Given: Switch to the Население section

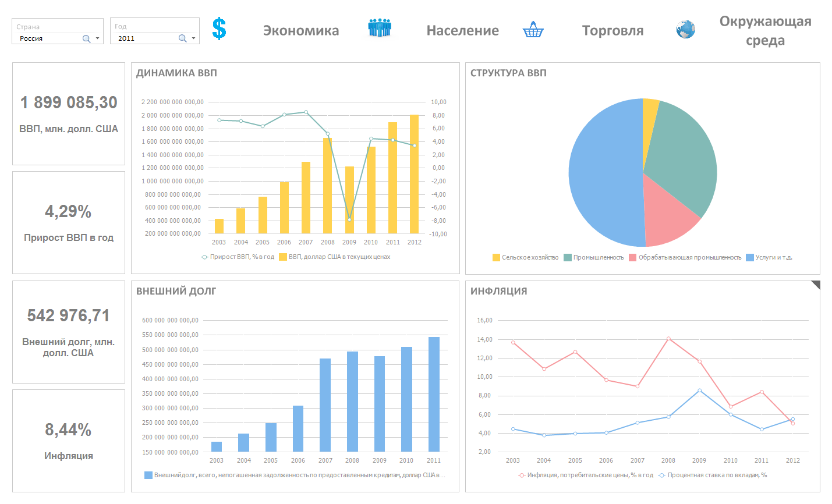Looking at the screenshot, I should 463,30.
